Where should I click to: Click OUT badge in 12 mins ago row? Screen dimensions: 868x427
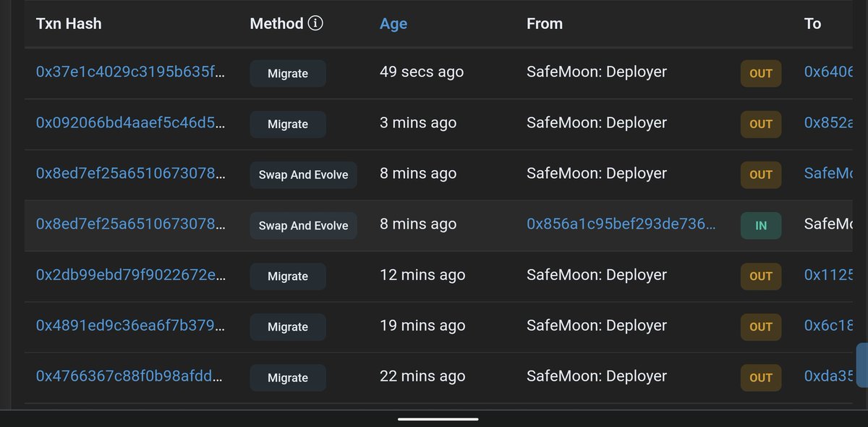[761, 276]
